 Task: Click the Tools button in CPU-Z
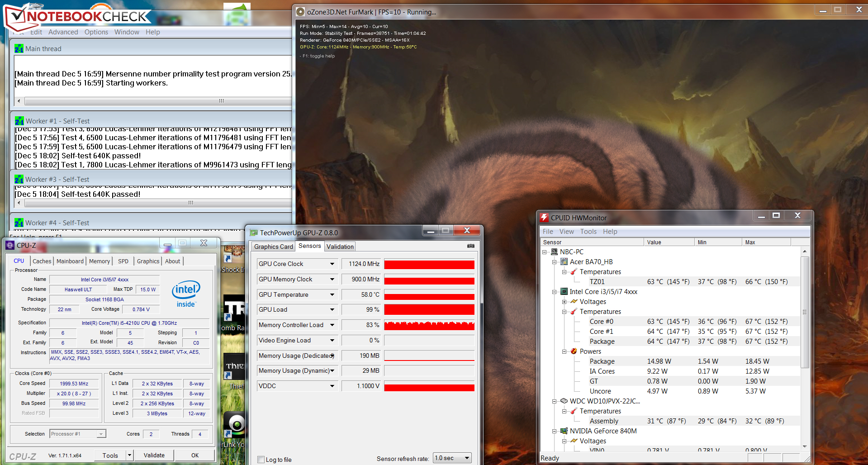(110, 455)
